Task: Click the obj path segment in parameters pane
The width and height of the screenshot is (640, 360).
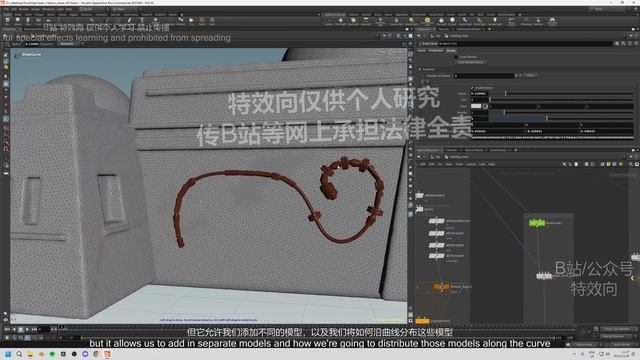Action: pyautogui.click(x=437, y=36)
